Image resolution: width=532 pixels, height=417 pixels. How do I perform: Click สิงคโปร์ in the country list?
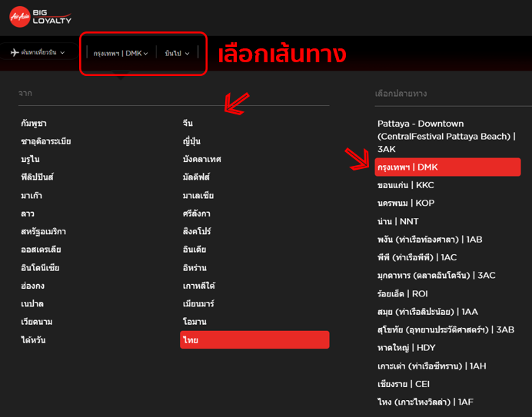click(x=197, y=232)
